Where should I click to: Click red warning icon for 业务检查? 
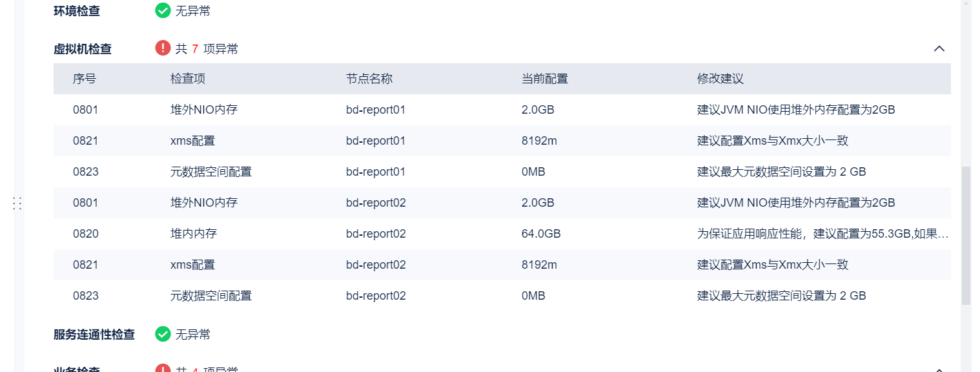[163, 369]
